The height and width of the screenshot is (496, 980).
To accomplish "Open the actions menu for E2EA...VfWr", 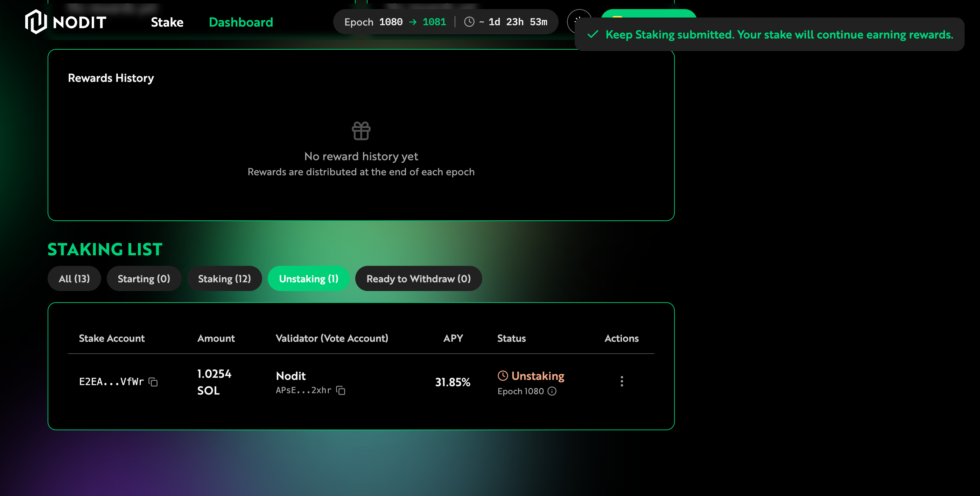I will click(622, 381).
